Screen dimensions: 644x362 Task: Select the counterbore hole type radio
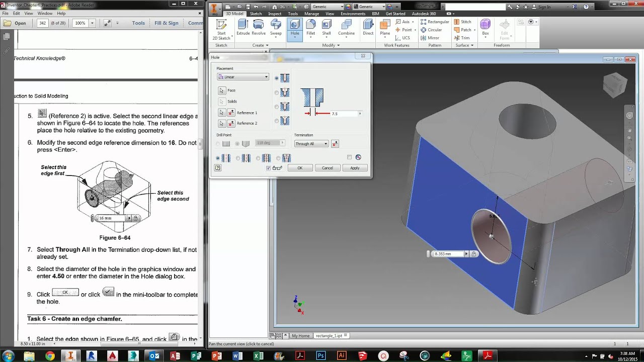pyautogui.click(x=277, y=93)
